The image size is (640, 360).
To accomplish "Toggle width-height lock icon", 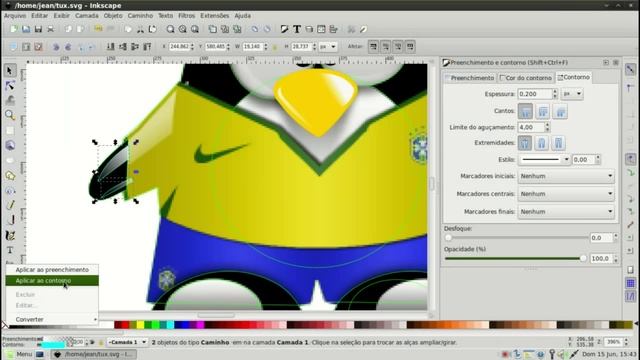I will [x=275, y=47].
